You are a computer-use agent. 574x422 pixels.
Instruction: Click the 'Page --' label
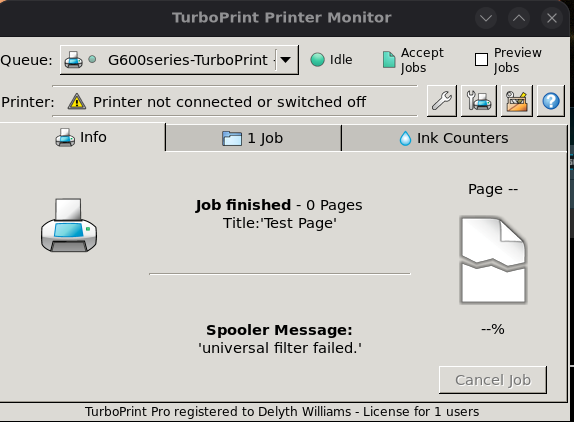click(493, 189)
